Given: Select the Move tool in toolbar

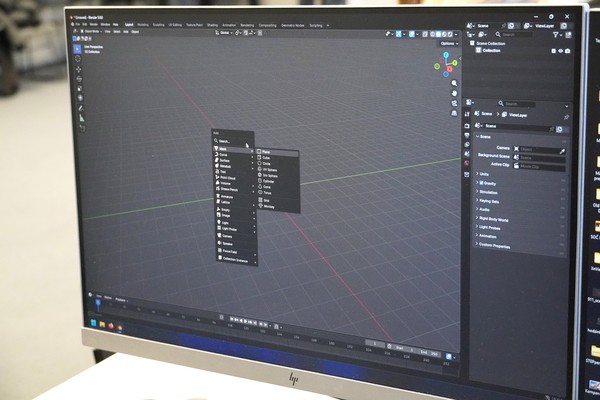Looking at the screenshot, I should pos(78,70).
